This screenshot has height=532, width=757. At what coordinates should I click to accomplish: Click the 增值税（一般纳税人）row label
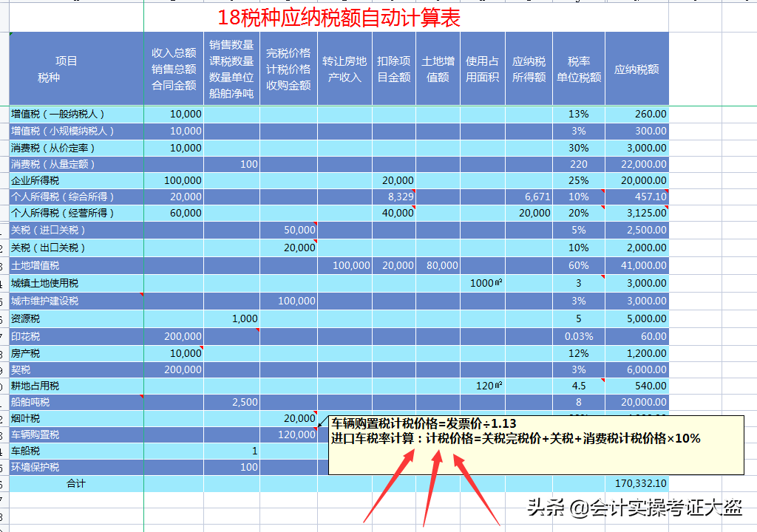pos(63,115)
